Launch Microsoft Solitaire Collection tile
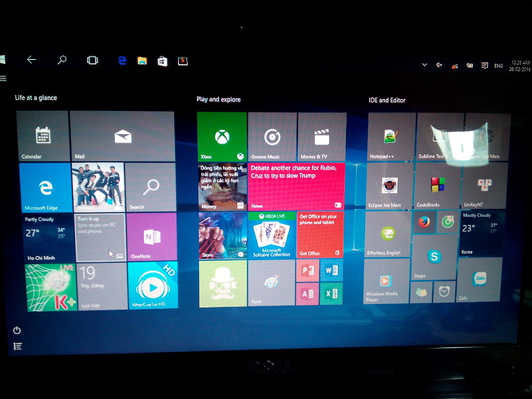Viewport: 532px width, 399px height. pyautogui.click(x=272, y=235)
